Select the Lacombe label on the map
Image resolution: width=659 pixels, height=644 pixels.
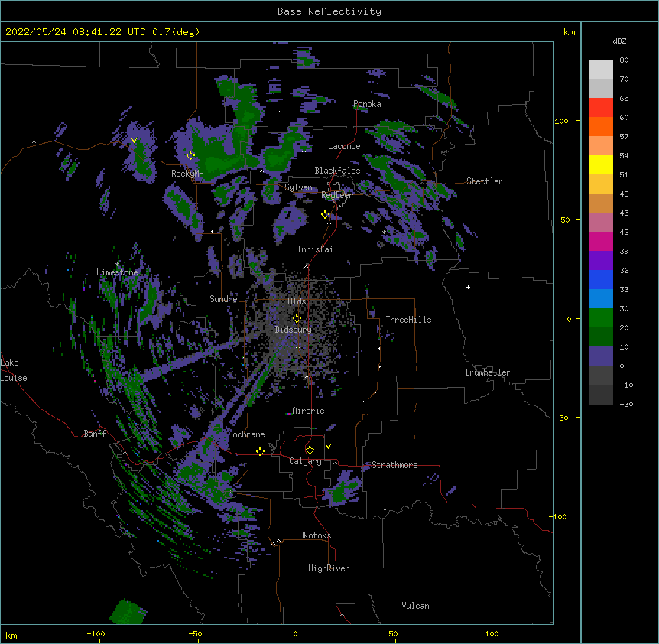click(344, 146)
